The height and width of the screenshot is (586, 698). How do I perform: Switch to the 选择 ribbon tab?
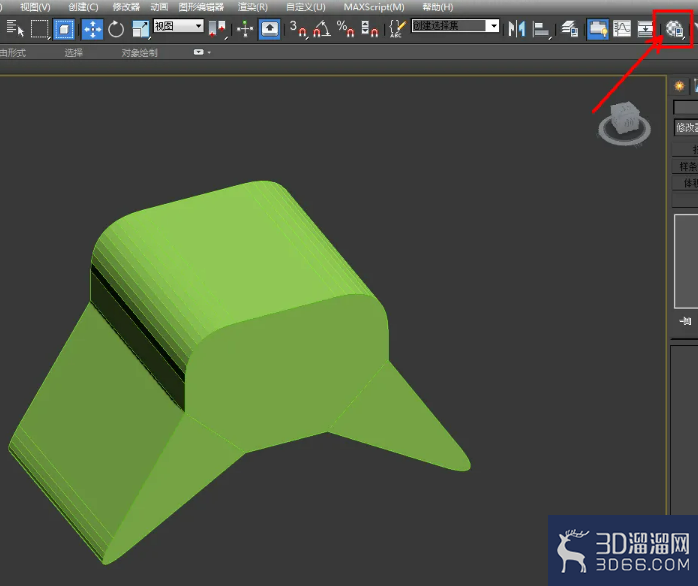pos(73,53)
